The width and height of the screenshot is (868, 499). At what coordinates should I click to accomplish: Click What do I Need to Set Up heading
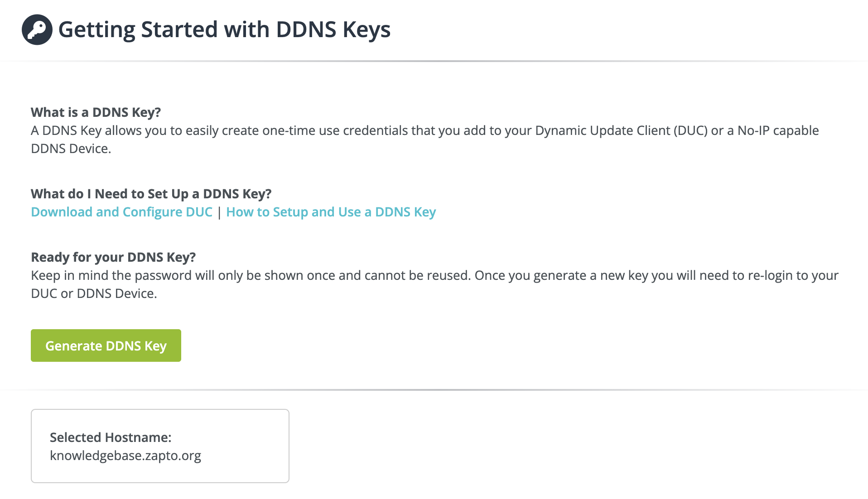(151, 193)
